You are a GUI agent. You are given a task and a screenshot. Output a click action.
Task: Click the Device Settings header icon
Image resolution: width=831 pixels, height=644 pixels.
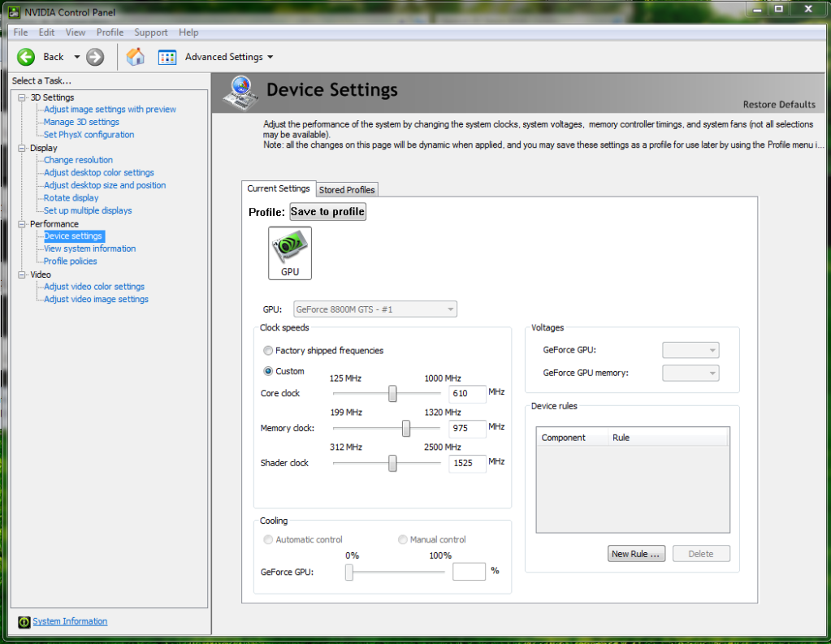tap(241, 93)
